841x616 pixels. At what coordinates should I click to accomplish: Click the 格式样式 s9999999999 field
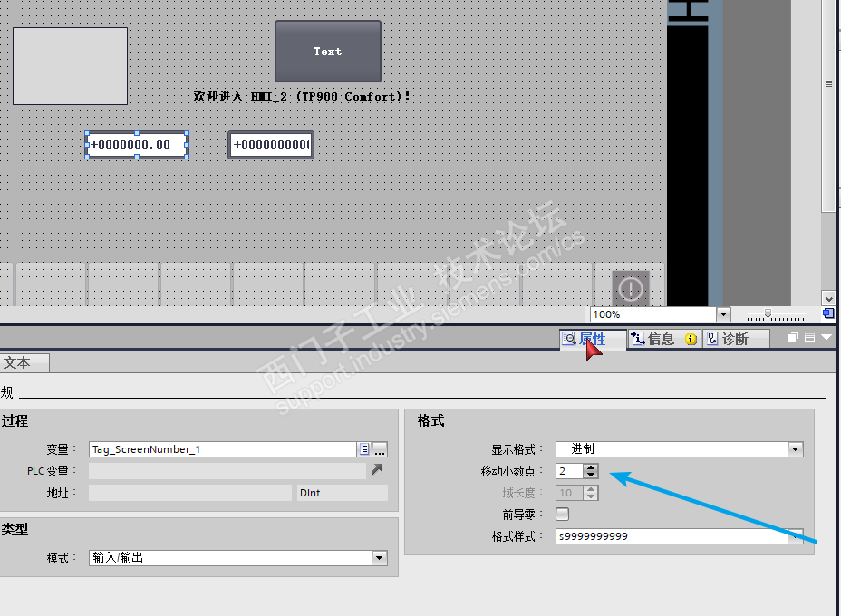(672, 536)
